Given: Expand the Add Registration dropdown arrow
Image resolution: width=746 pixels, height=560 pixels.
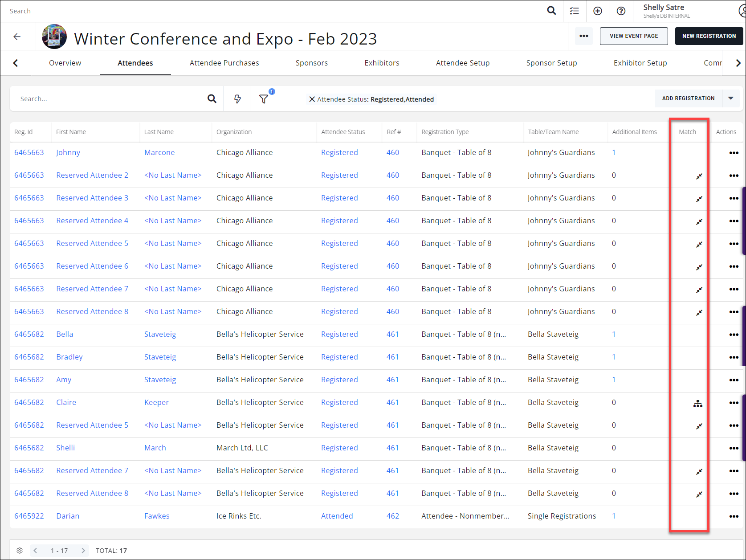Looking at the screenshot, I should click(x=730, y=98).
